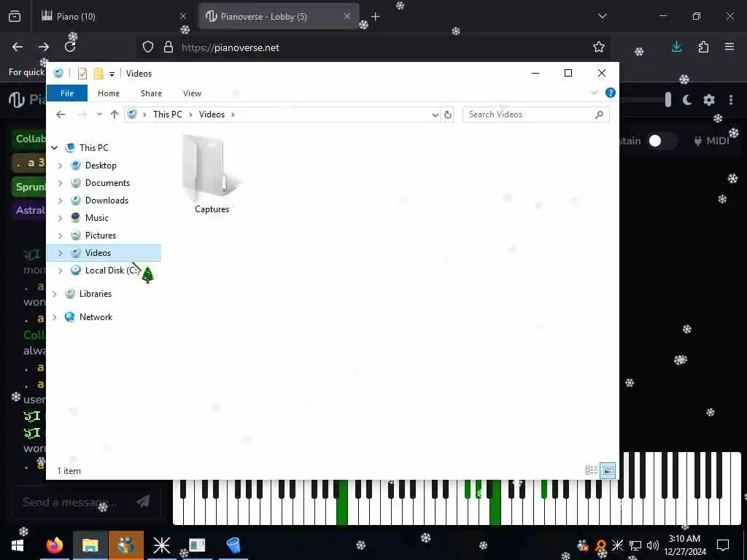Open the Firefox extensions menu
Screen dimensions: 747x560
(x=703, y=47)
